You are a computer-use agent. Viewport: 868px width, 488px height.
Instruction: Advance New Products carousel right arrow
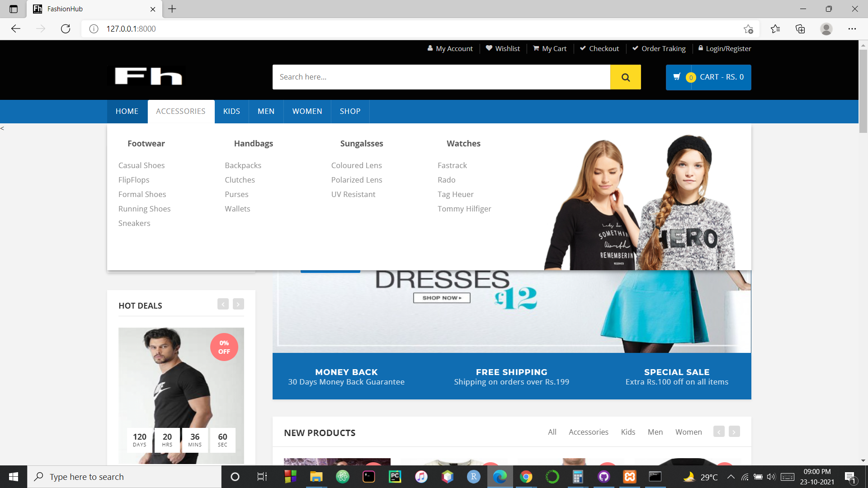pos(734,432)
